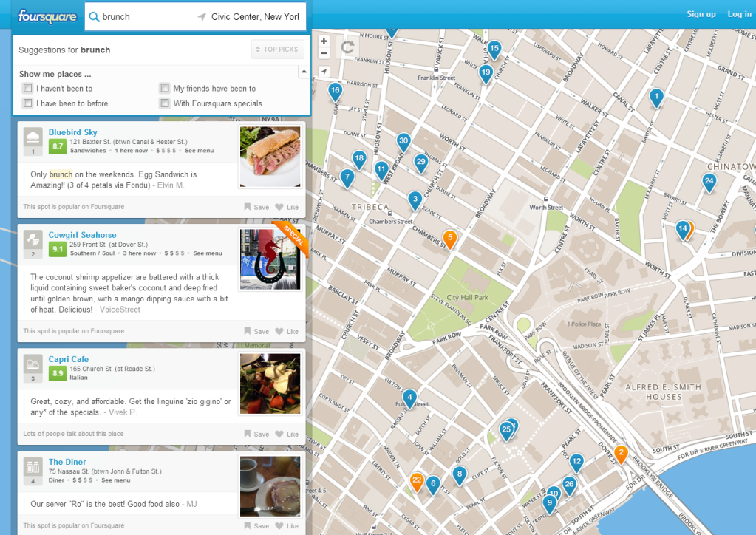
Task: Click reviewer name VoiceStreet
Action: click(x=120, y=310)
